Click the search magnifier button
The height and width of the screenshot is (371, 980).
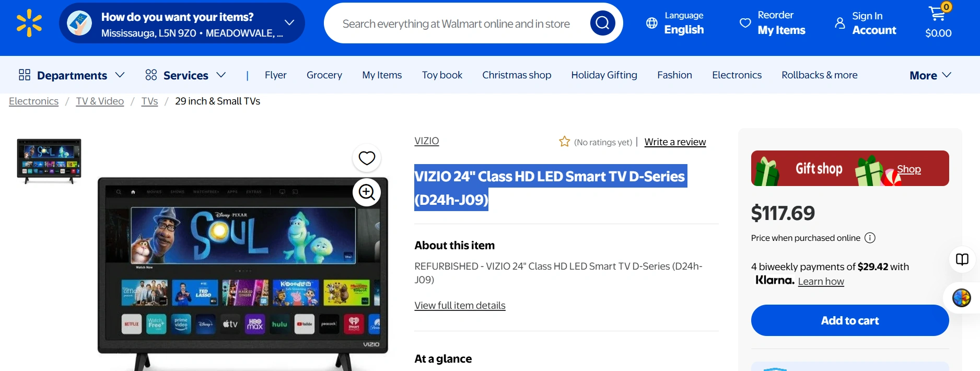[x=602, y=23]
